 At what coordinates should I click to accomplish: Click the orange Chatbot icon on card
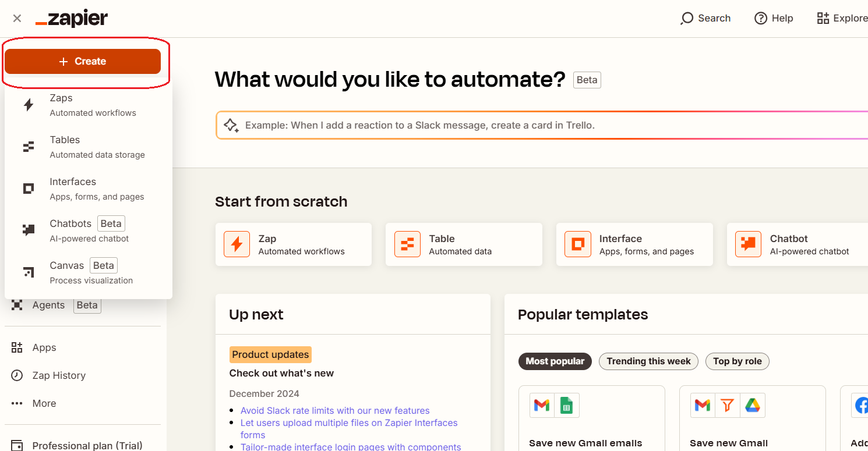tap(748, 244)
